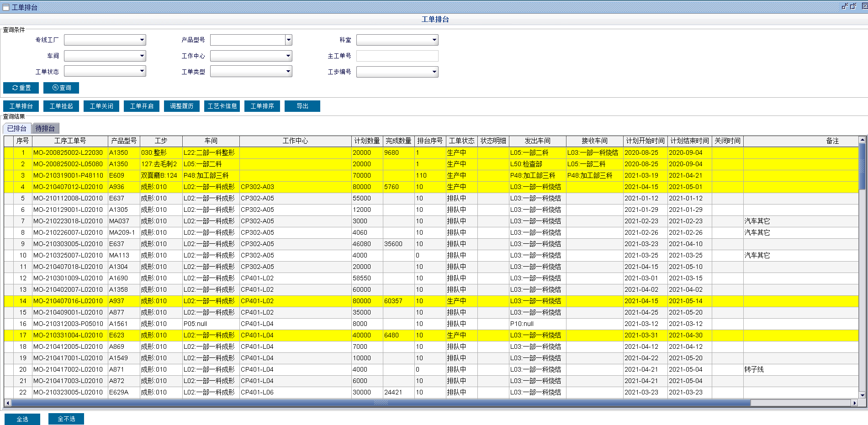Expand the 产品型号 combo box
The image size is (868, 425).
click(x=288, y=40)
